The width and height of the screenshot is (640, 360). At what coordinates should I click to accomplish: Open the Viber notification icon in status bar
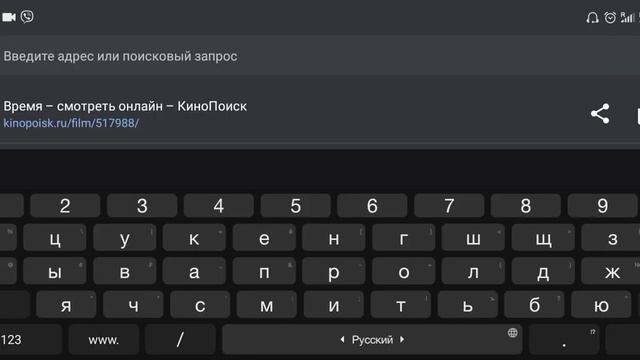pyautogui.click(x=27, y=17)
